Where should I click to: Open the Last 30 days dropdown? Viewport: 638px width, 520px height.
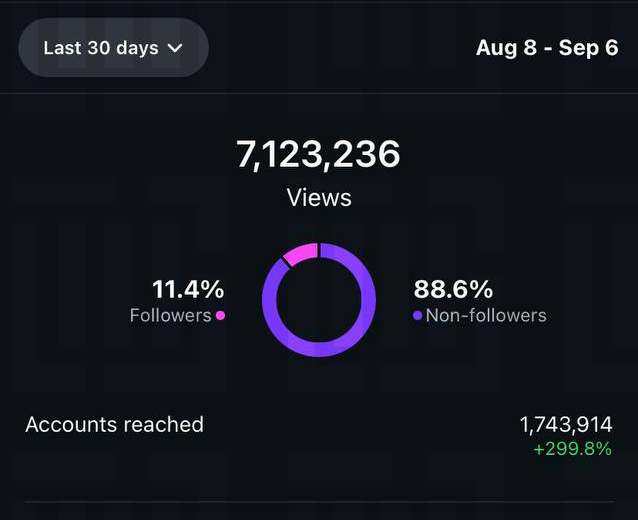[x=113, y=47]
